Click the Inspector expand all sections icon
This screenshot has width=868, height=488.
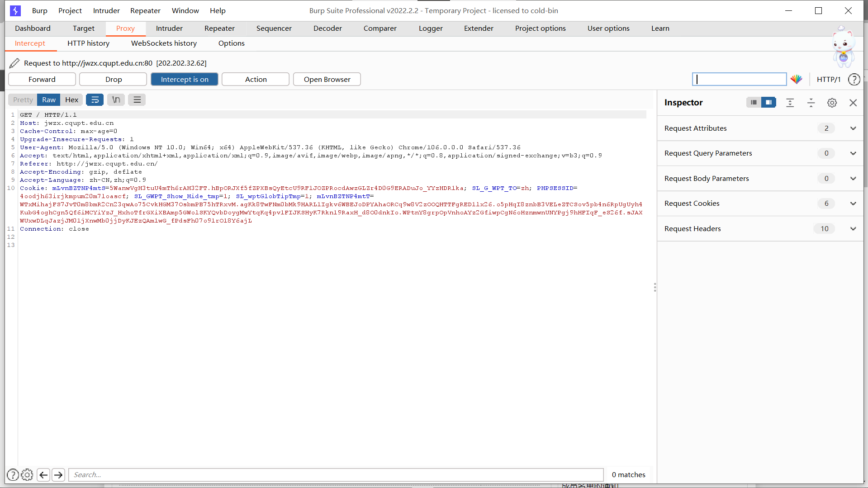tap(790, 103)
